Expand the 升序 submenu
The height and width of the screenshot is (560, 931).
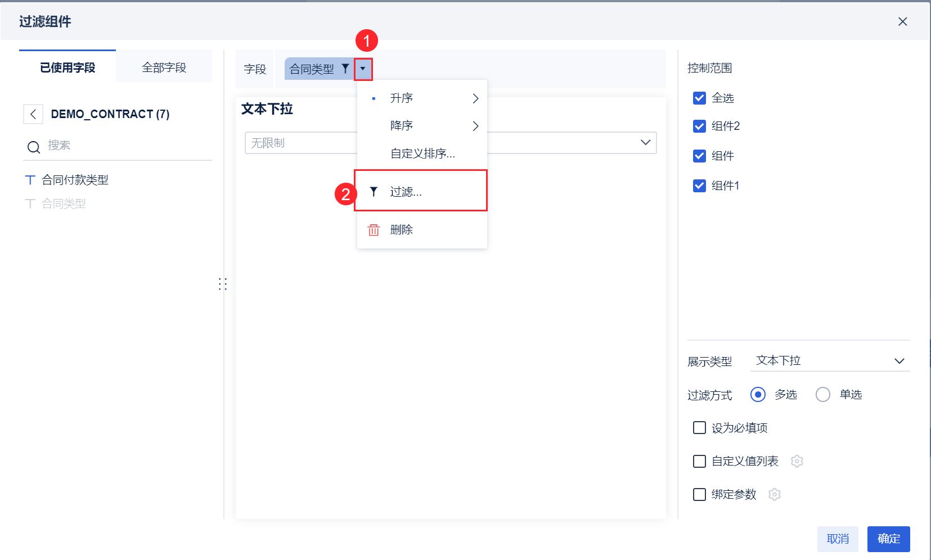(x=475, y=98)
